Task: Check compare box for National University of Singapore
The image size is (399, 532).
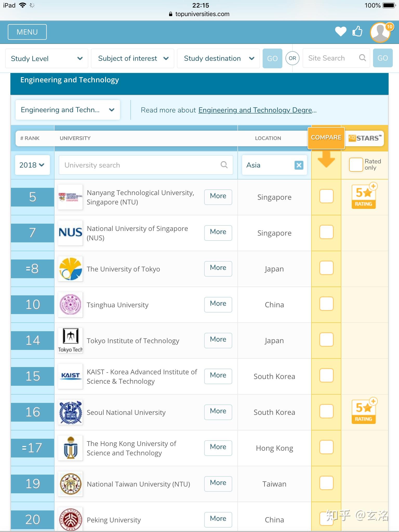Action: pyautogui.click(x=326, y=232)
